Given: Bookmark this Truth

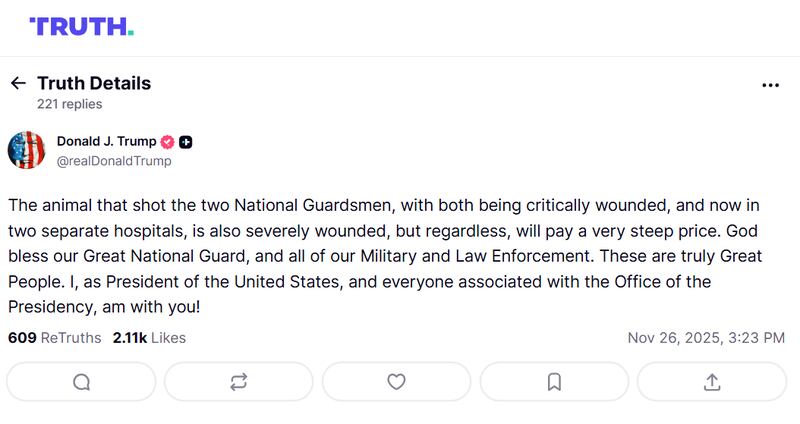Looking at the screenshot, I should click(x=554, y=381).
